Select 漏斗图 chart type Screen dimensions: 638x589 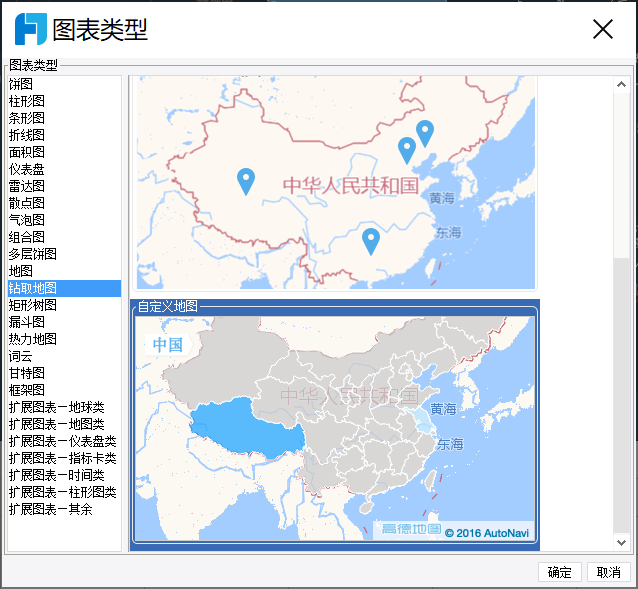click(64, 322)
